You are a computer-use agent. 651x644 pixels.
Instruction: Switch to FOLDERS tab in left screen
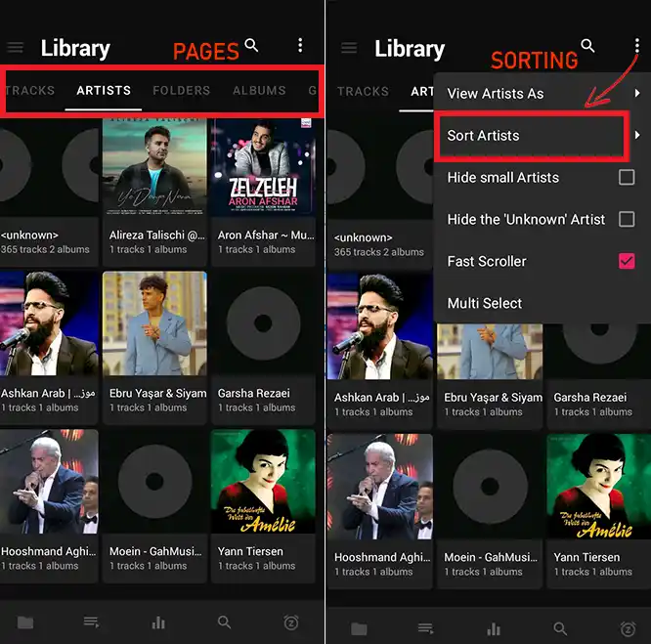coord(182,91)
